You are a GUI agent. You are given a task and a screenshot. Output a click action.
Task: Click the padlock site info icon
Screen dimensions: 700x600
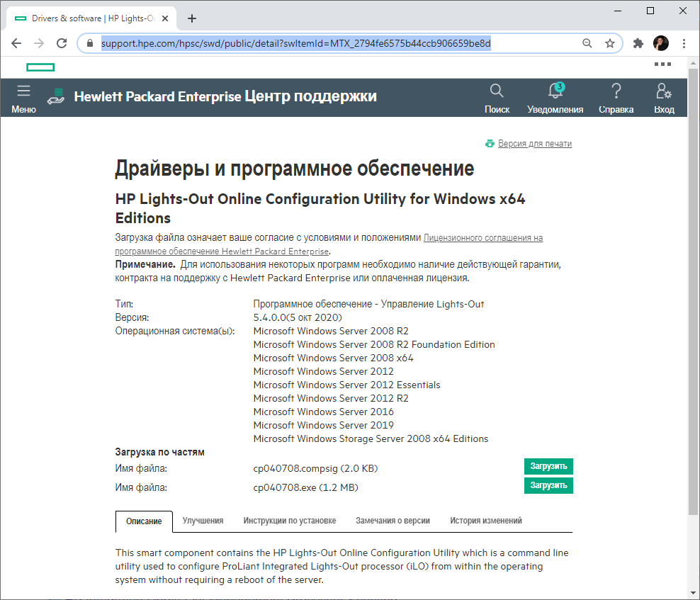point(90,43)
